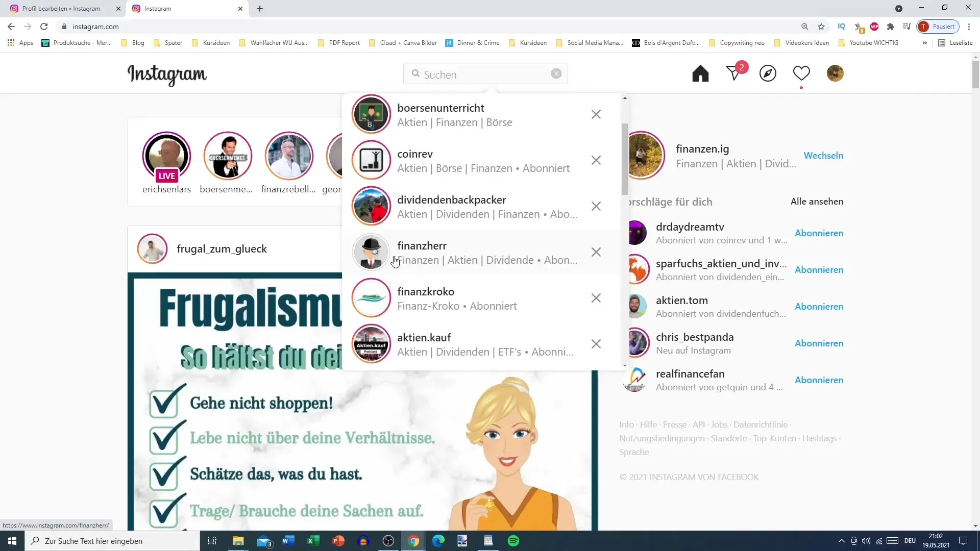980x551 pixels.
Task: Open Chrome extensions puzzle icon
Action: click(x=891, y=27)
